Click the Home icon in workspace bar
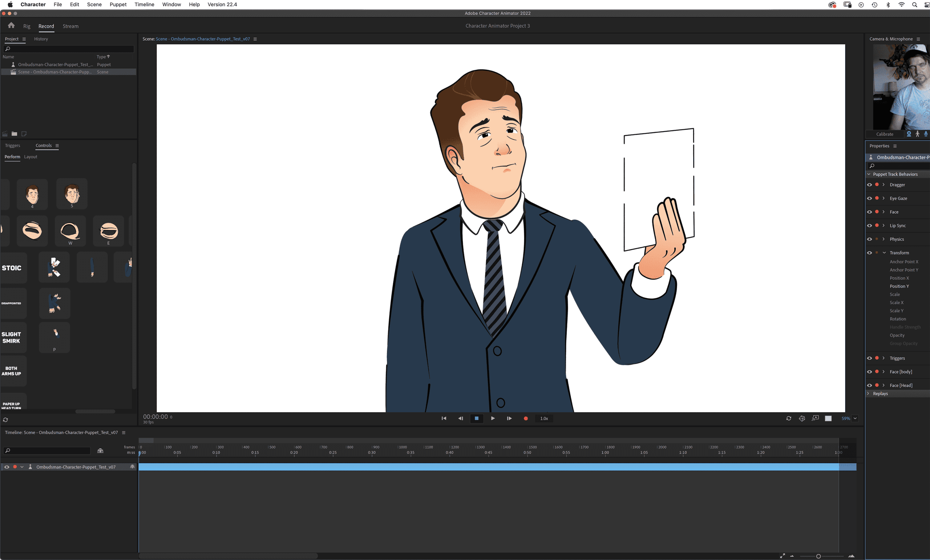This screenshot has width=930, height=560. (11, 25)
